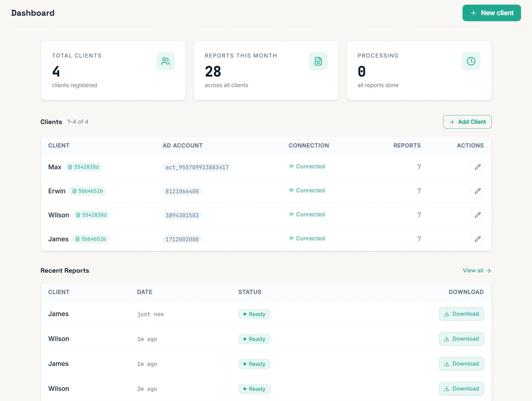Click the Reports This Month document icon
Screen dimensions: 532x401
pyautogui.click(x=318, y=61)
